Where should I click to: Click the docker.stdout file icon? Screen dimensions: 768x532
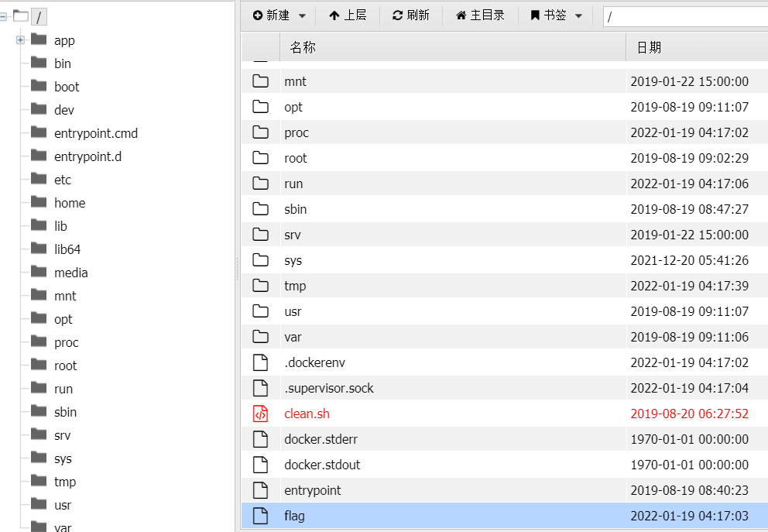[x=261, y=465]
